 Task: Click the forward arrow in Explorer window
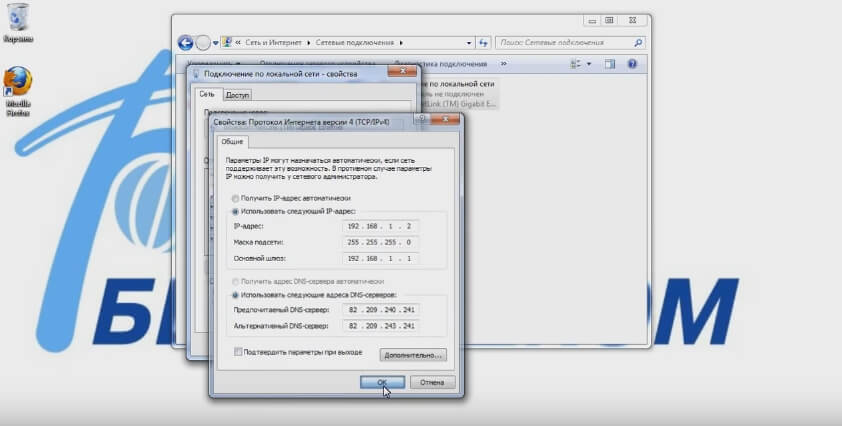202,43
